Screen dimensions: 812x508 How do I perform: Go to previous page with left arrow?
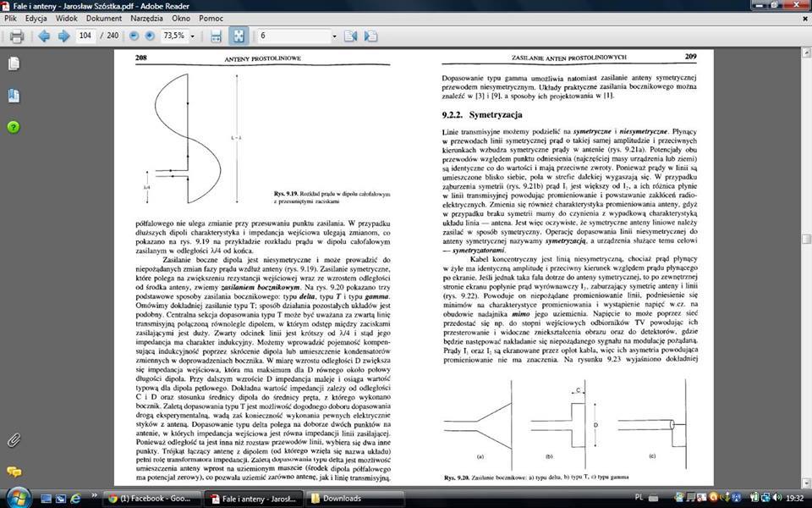pyautogui.click(x=44, y=36)
